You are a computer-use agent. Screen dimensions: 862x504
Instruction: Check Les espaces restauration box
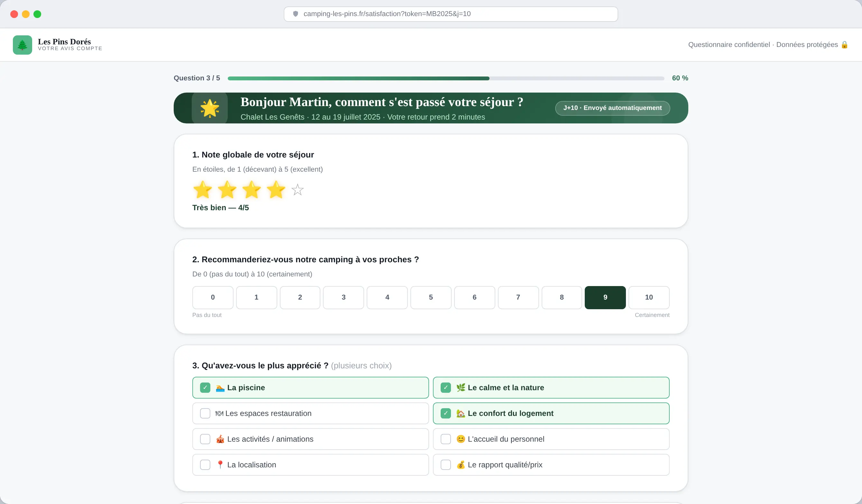[x=205, y=413]
